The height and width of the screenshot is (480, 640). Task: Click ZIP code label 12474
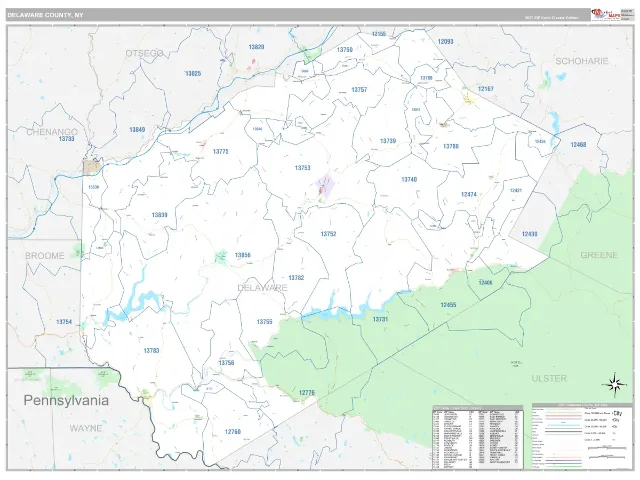(469, 194)
